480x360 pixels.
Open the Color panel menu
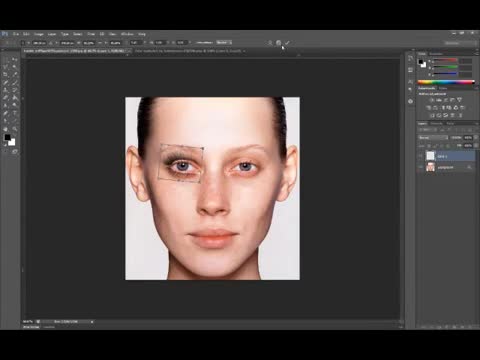point(476,53)
